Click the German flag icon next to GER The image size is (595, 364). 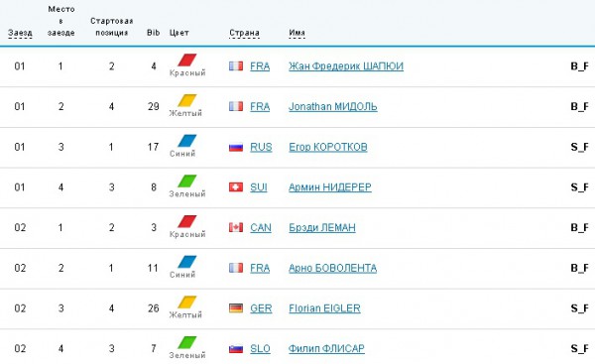click(236, 308)
